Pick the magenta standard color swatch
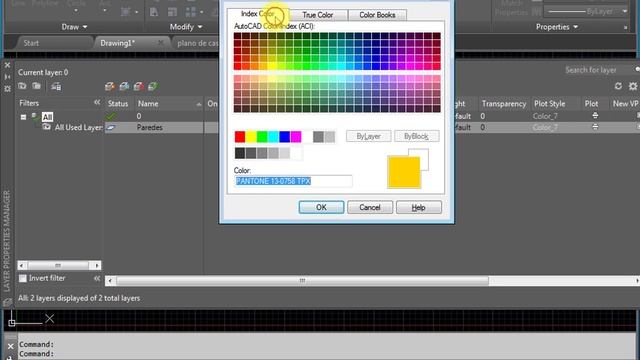Image resolution: width=640 pixels, height=360 pixels. click(296, 137)
